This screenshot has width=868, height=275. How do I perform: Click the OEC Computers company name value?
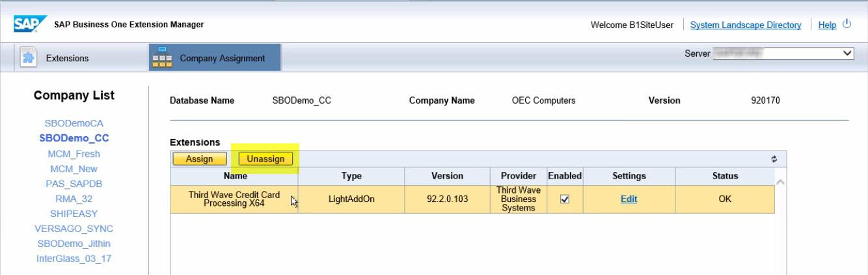point(544,100)
